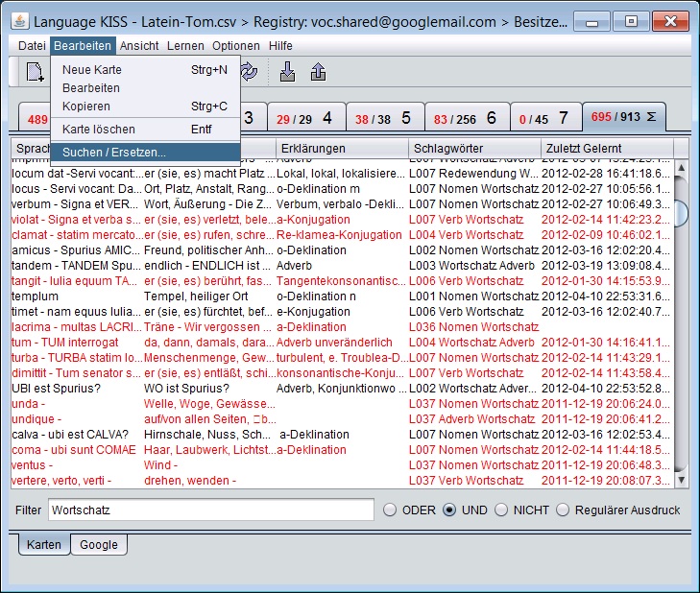
Task: Select the row 'templum'
Action: pyautogui.click(x=342, y=296)
